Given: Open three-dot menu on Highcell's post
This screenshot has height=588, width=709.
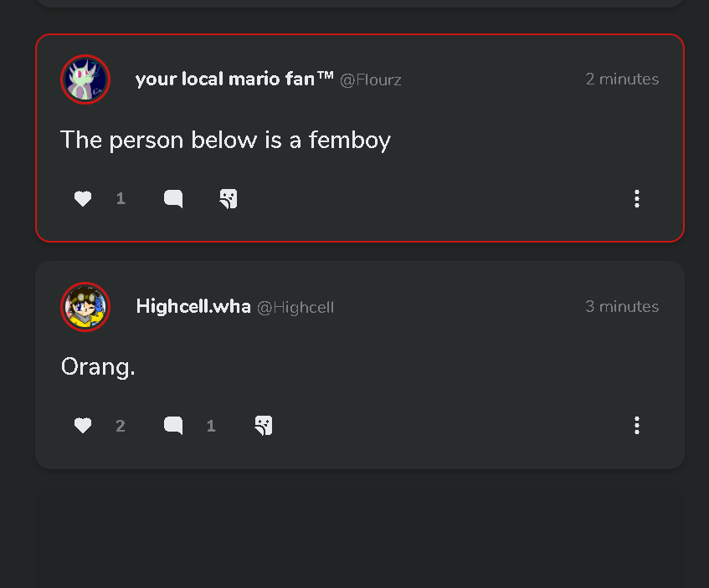Looking at the screenshot, I should (x=637, y=427).
